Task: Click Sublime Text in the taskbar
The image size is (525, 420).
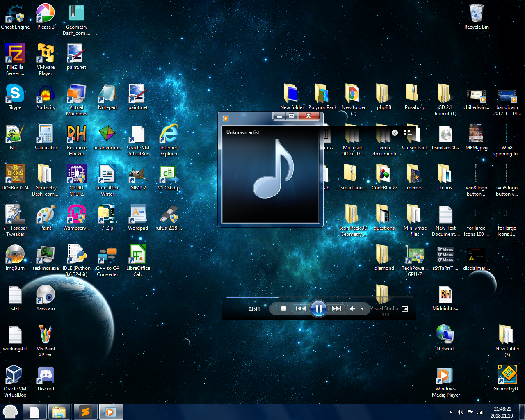Action: [86, 412]
